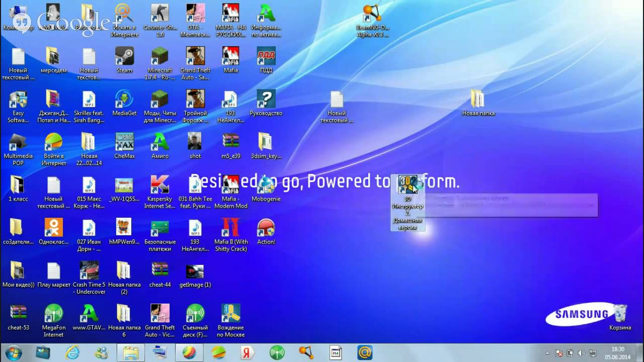The width and height of the screenshot is (644, 362).
Task: Select the 1 класс folder
Action: (18, 188)
